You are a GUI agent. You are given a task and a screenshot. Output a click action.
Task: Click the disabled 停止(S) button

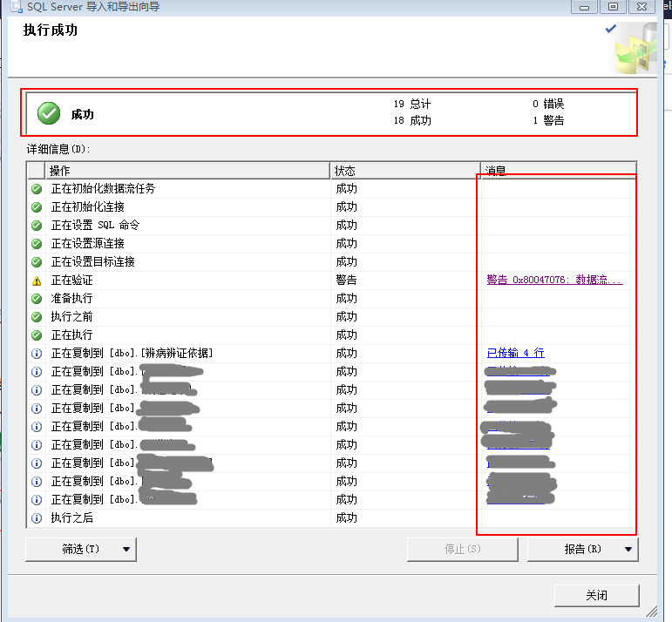[x=463, y=549]
